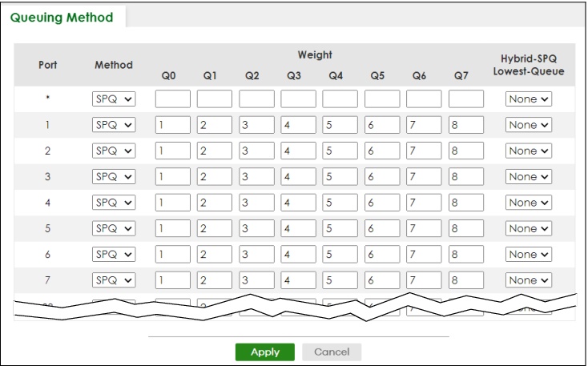588x366 pixels.
Task: Open the Method dropdown for port 1
Action: [x=114, y=125]
